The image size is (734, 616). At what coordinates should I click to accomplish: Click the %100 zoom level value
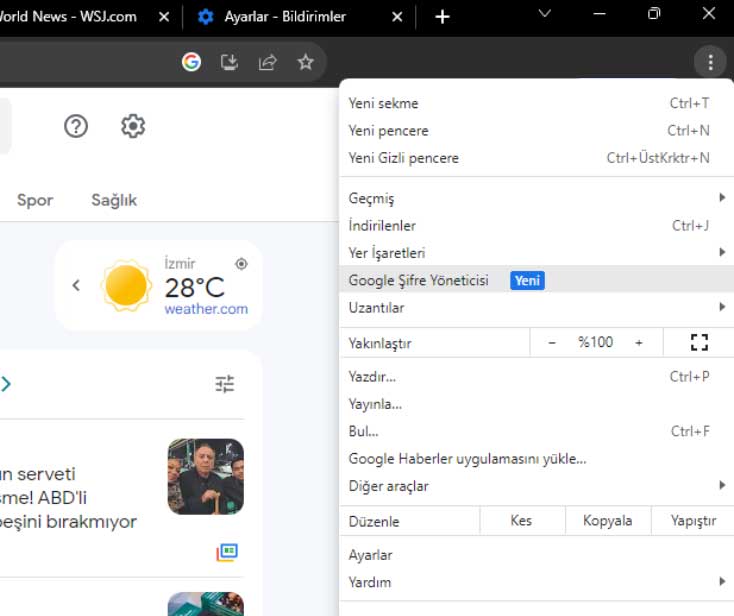coord(595,342)
